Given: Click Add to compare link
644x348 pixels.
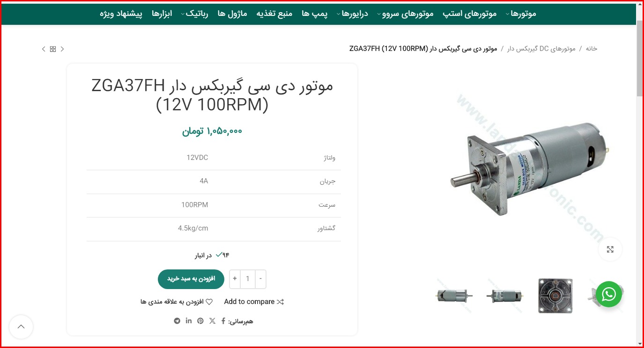Looking at the screenshot, I should pyautogui.click(x=254, y=302).
